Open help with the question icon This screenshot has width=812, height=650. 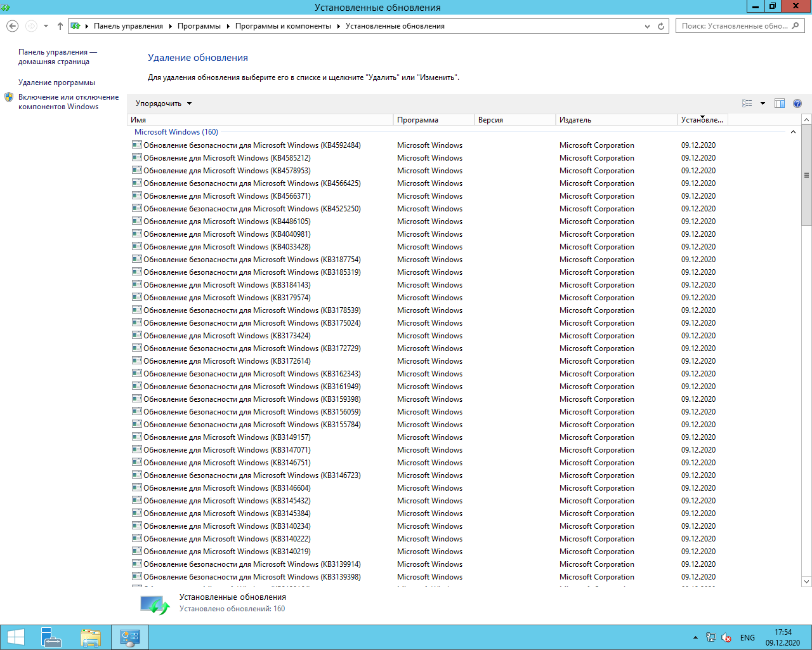point(797,103)
